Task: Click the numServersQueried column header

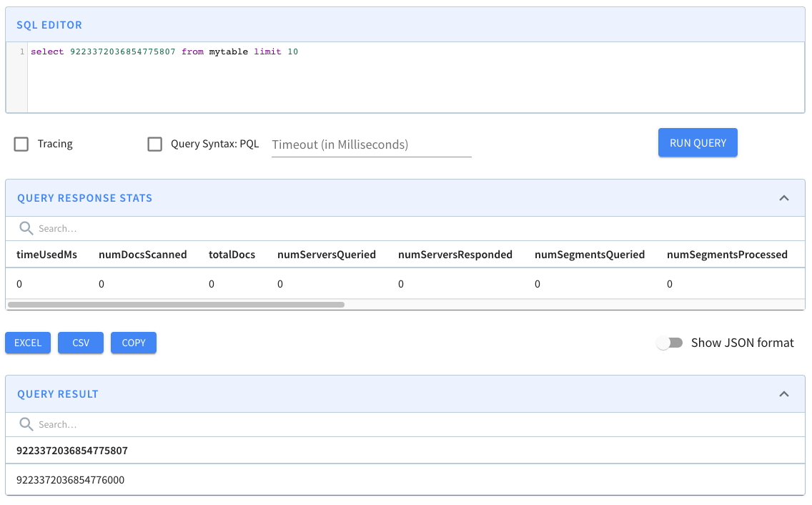Action: pos(326,255)
